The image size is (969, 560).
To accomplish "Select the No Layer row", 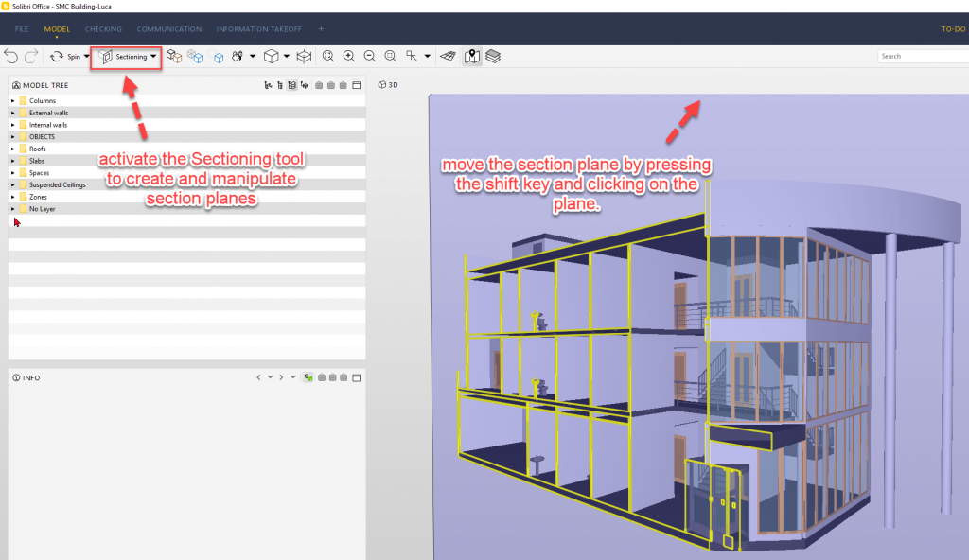I will [x=186, y=209].
